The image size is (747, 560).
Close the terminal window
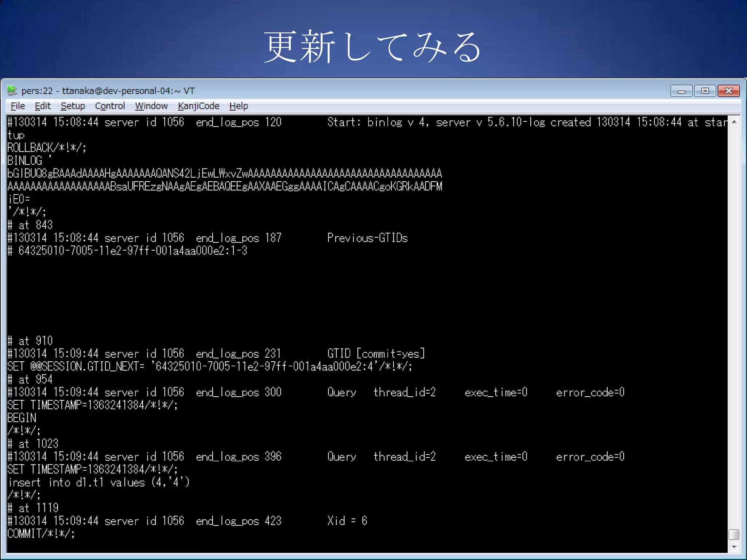pyautogui.click(x=728, y=91)
